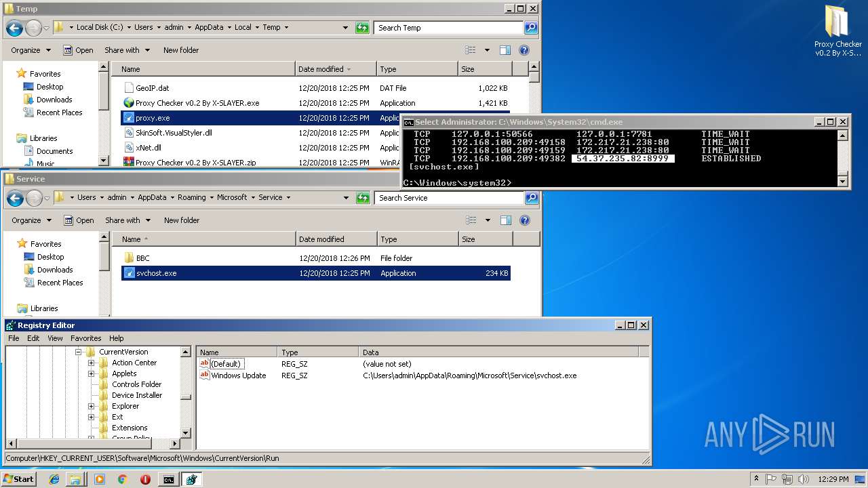Show hidden tray icons arrow
Image resolution: width=868 pixels, height=488 pixels.
755,479
